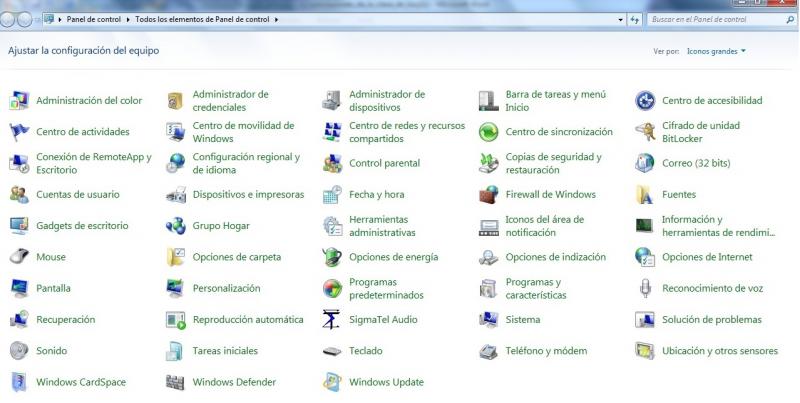This screenshot has width=800, height=403.
Task: Open Iconos del área de notificación link
Action: click(544, 226)
